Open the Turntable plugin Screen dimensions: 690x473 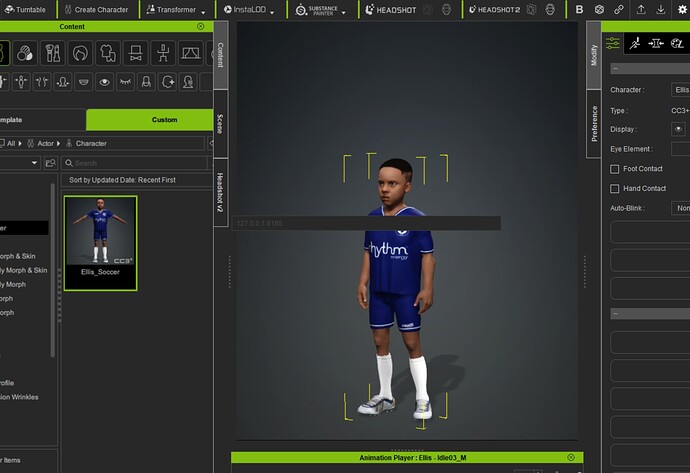[x=25, y=9]
